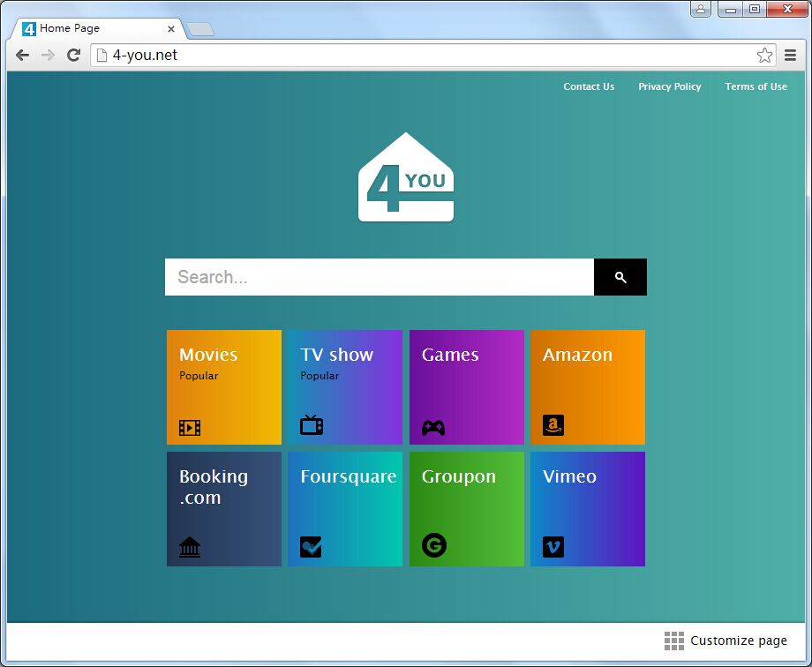Focus the Search... input field
Viewport: 812px width, 667px height.
[x=379, y=277]
